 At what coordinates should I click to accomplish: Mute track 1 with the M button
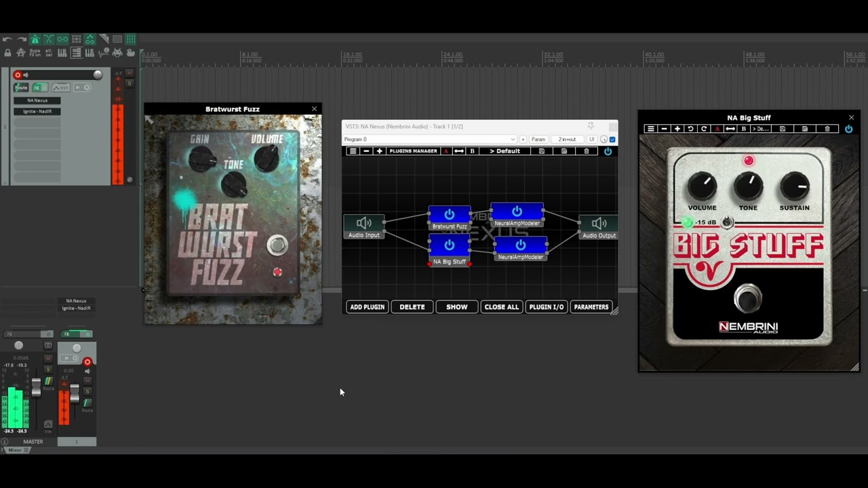click(129, 73)
